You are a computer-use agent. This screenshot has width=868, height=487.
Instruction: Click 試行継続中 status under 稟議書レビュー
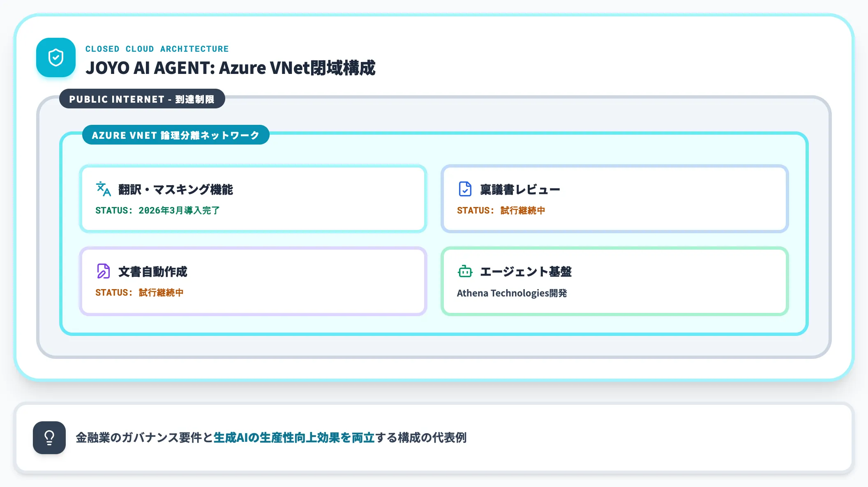(x=523, y=211)
